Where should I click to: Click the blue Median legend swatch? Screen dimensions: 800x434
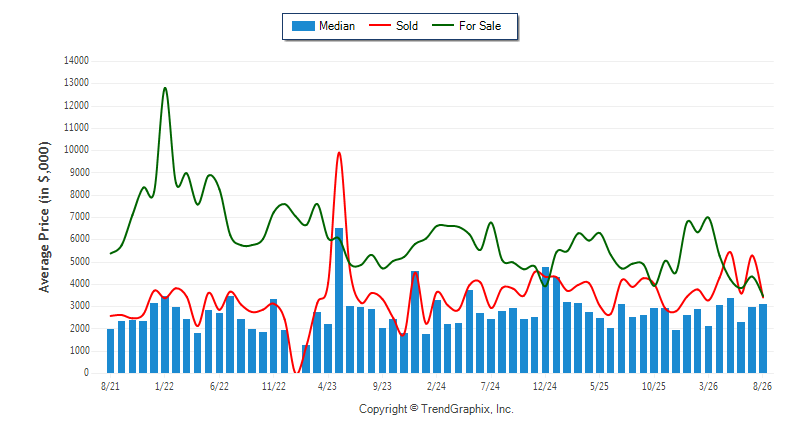pyautogui.click(x=303, y=26)
